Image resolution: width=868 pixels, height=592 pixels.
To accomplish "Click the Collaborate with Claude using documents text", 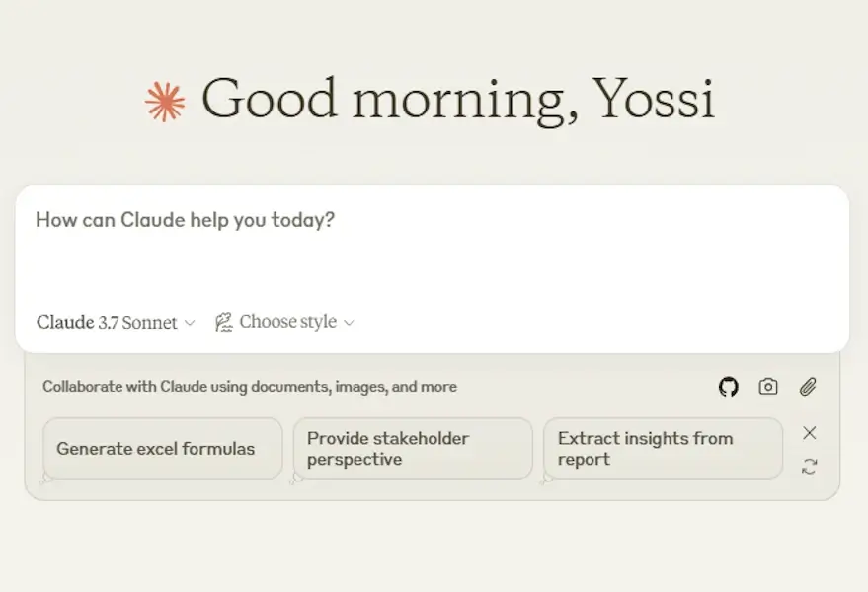I will click(250, 387).
